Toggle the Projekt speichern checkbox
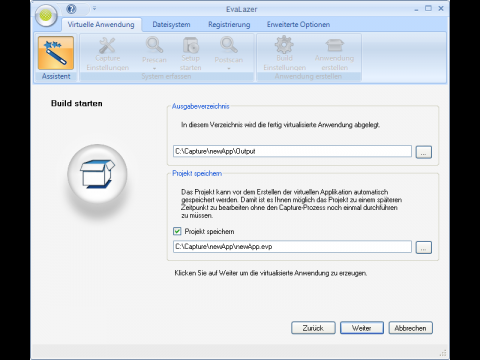The height and width of the screenshot is (360, 480). point(177,231)
